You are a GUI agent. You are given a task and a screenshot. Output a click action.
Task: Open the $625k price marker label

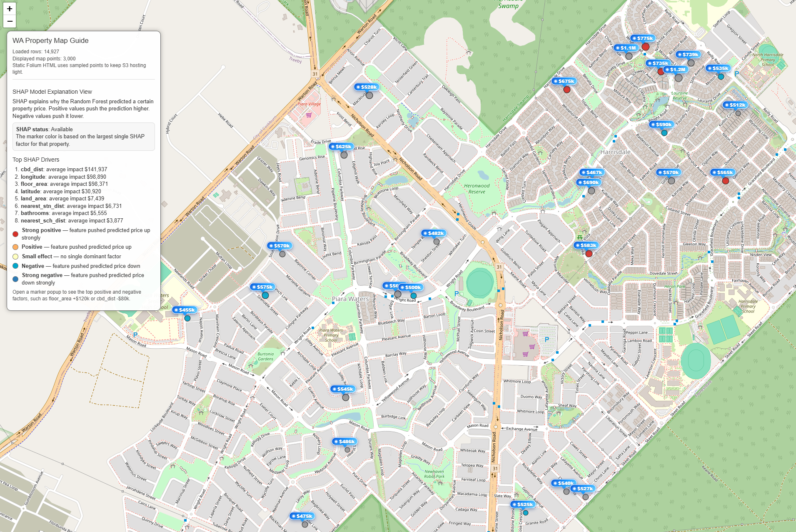(341, 147)
